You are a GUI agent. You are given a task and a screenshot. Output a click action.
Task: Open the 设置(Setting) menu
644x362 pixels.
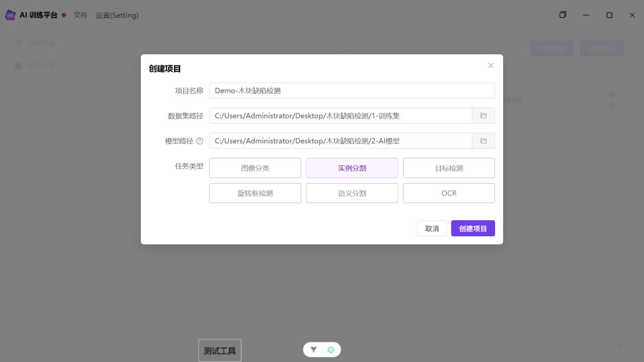tap(117, 15)
